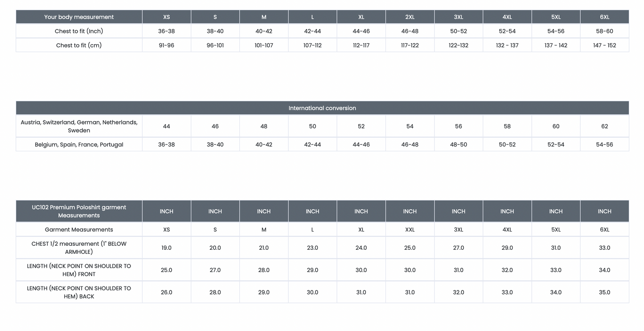Click the 19.0 chest value for XS
Image resolution: width=644 pixels, height=331 pixels.
166,248
